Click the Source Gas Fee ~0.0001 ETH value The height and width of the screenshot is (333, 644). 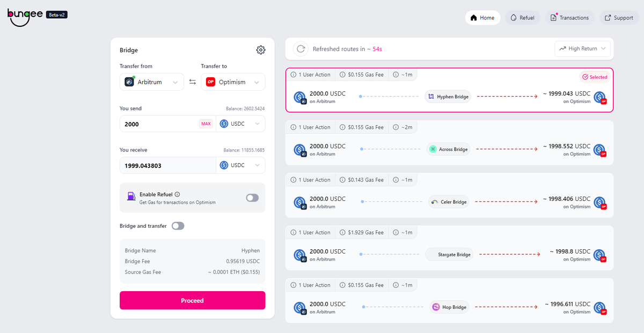(234, 272)
